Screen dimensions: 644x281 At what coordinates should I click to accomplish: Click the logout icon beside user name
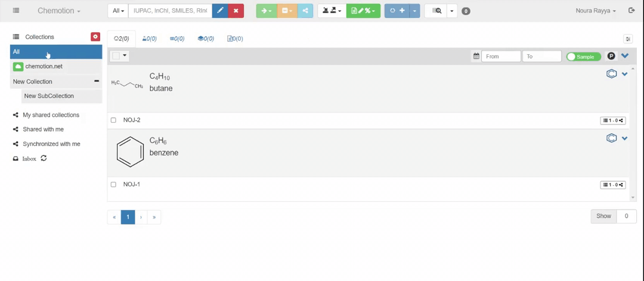pos(631,11)
